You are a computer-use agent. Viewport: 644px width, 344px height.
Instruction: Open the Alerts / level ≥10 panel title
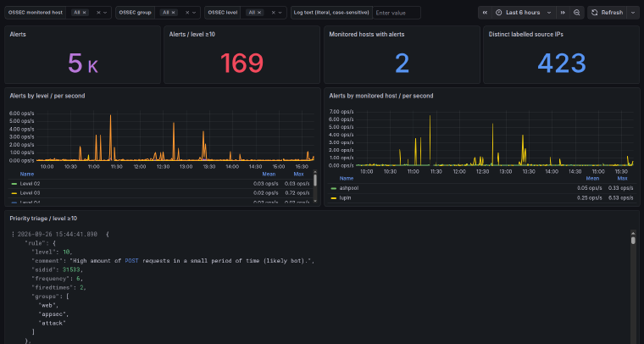[192, 35]
